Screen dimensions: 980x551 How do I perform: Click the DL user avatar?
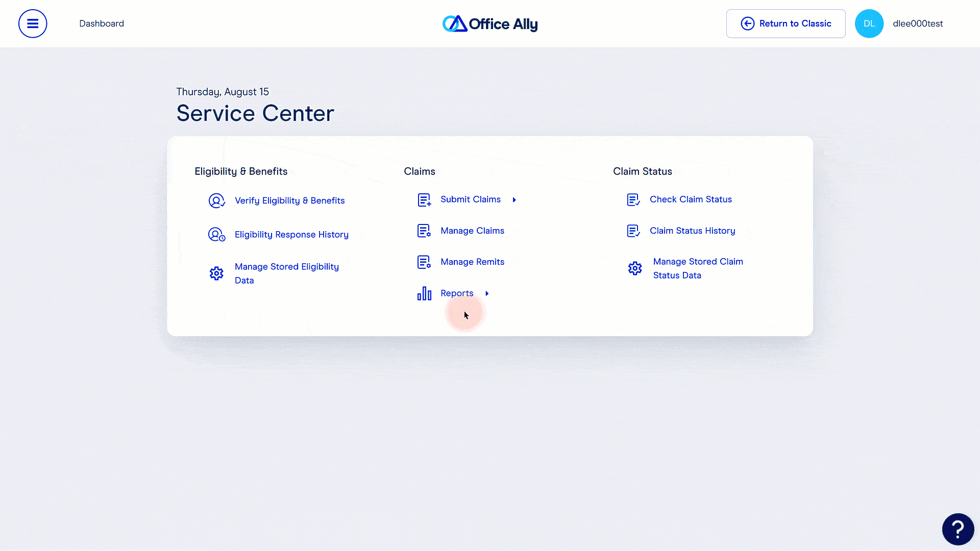[x=869, y=23]
